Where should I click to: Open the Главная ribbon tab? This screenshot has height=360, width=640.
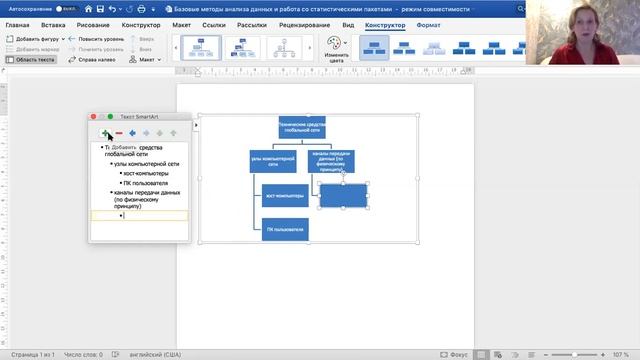17,25
